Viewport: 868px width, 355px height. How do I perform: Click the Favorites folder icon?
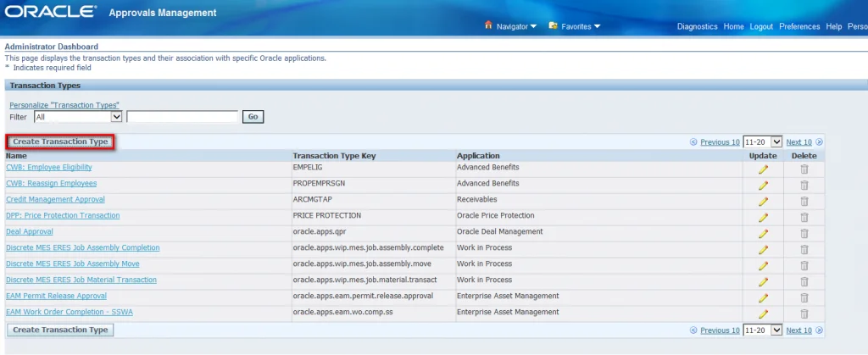coord(553,25)
